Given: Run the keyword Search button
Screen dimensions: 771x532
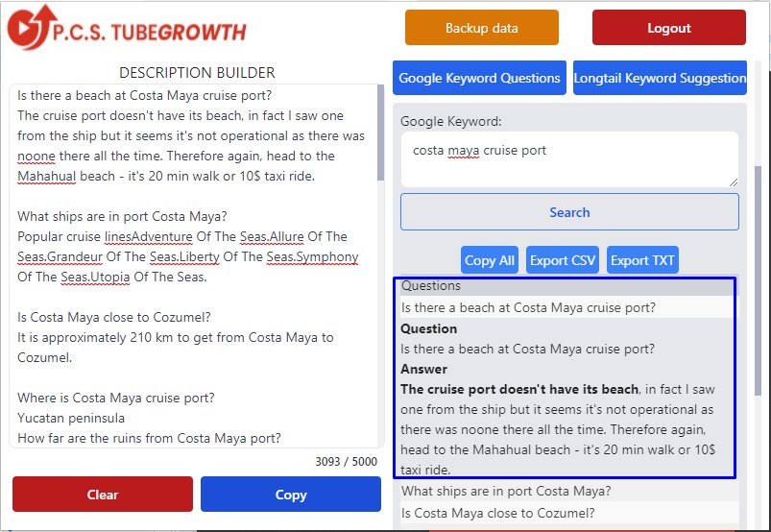Looking at the screenshot, I should point(569,212).
